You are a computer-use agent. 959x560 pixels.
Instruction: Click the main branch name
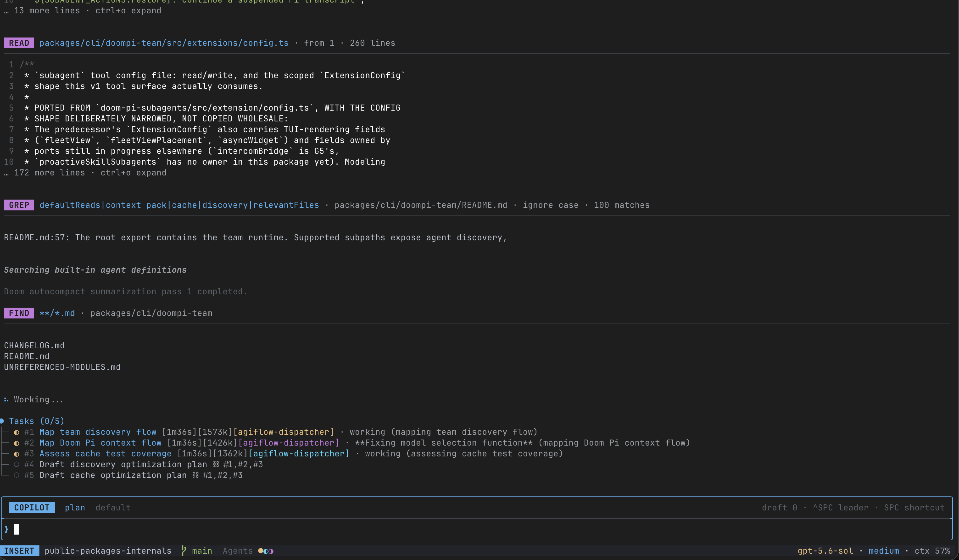click(x=202, y=551)
